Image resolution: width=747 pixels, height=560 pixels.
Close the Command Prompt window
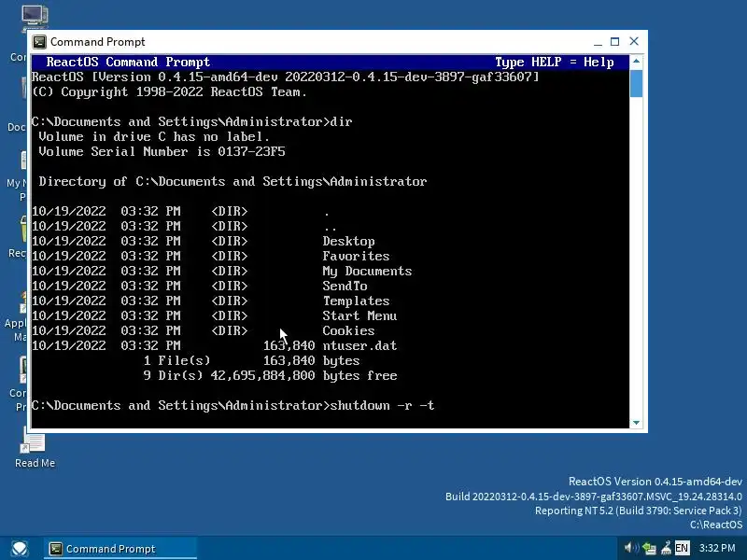click(x=634, y=41)
